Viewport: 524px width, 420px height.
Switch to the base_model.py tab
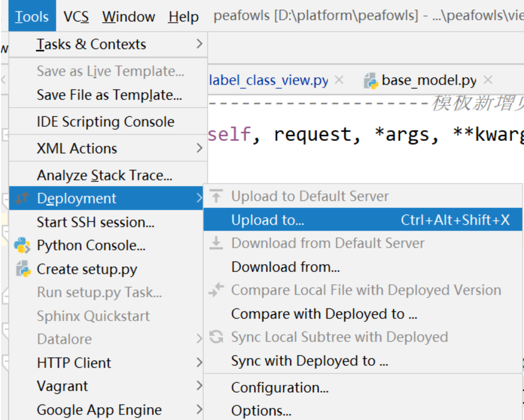click(429, 80)
